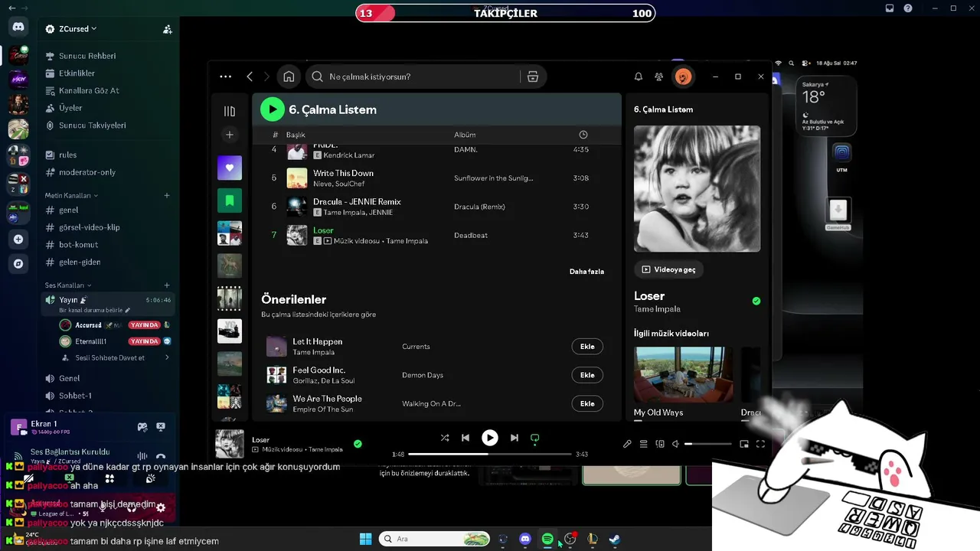The height and width of the screenshot is (551, 980).
Task: Select the Write This Down track row
Action: (x=436, y=178)
